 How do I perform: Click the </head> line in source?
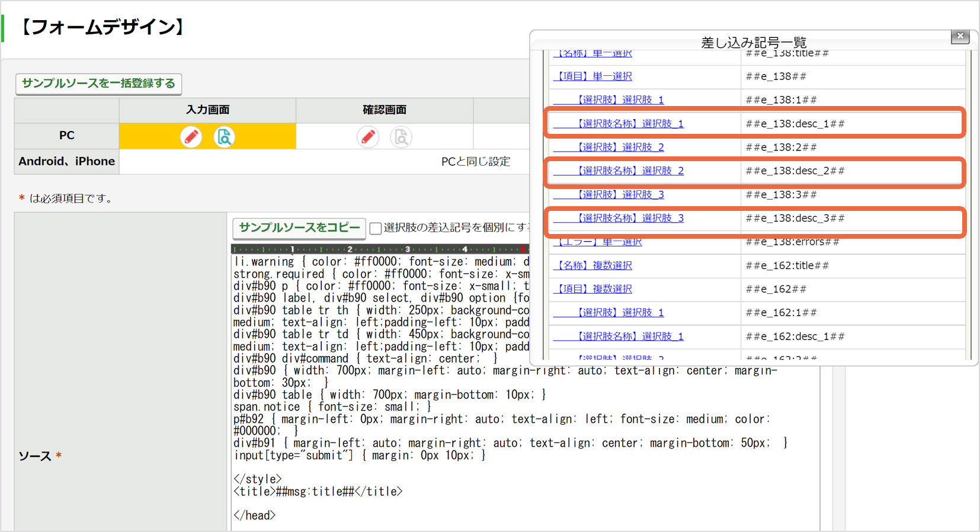[255, 515]
